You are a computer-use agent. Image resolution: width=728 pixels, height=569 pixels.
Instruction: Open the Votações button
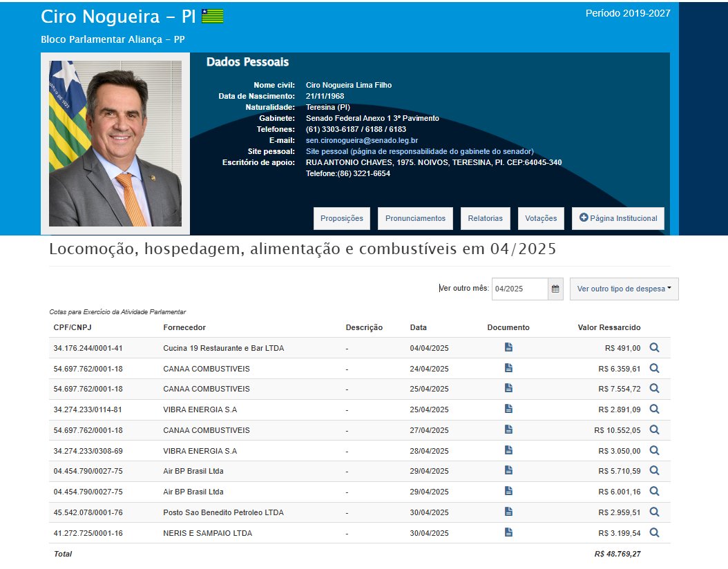pos(541,218)
